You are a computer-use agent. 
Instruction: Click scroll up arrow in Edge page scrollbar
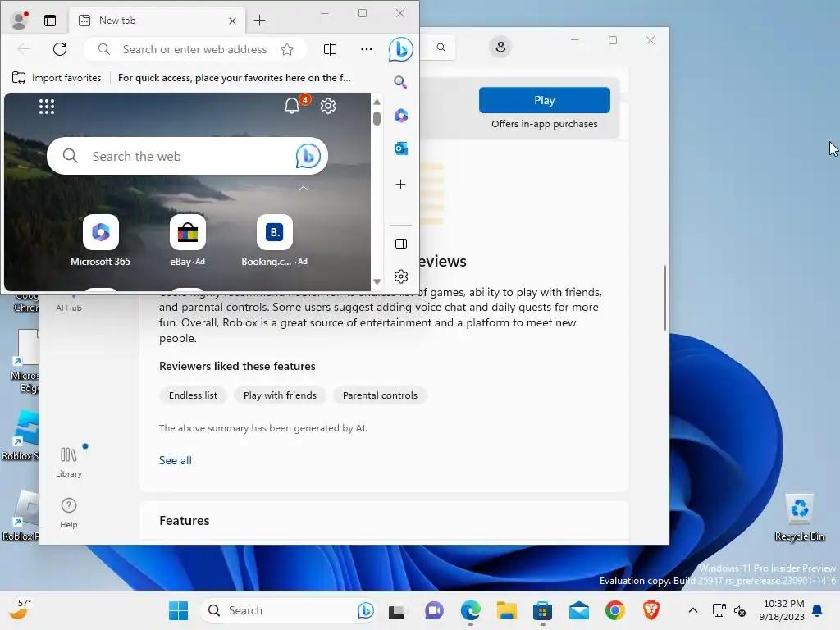tap(377, 102)
